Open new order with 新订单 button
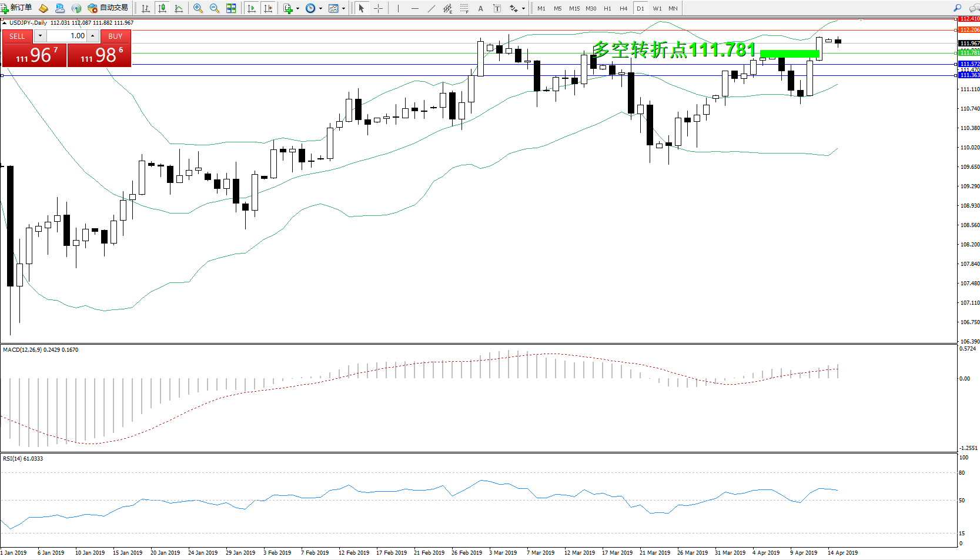The width and height of the screenshot is (980, 560). click(16, 8)
